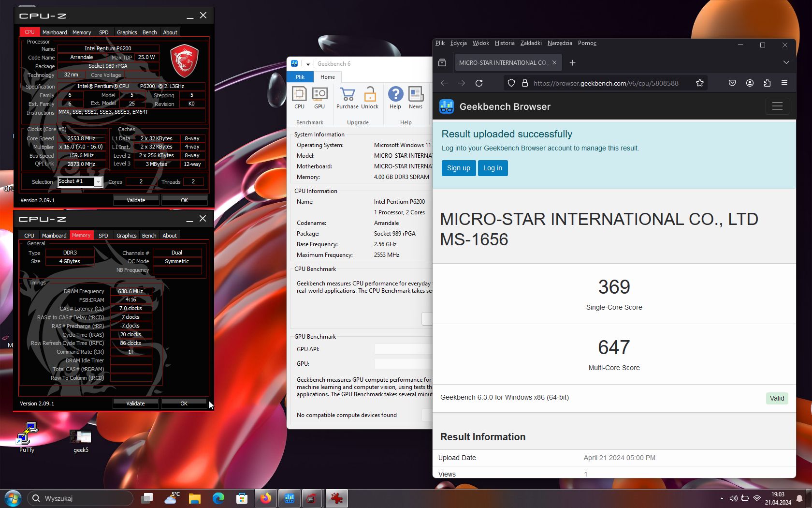Open the browser application hamburger menu
This screenshot has height=508, width=812.
click(x=784, y=83)
